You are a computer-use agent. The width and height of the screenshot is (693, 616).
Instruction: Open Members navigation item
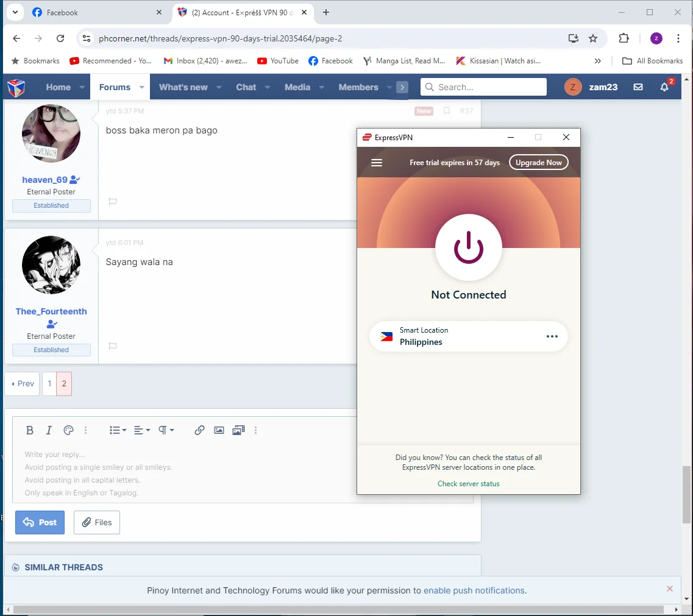pos(358,88)
